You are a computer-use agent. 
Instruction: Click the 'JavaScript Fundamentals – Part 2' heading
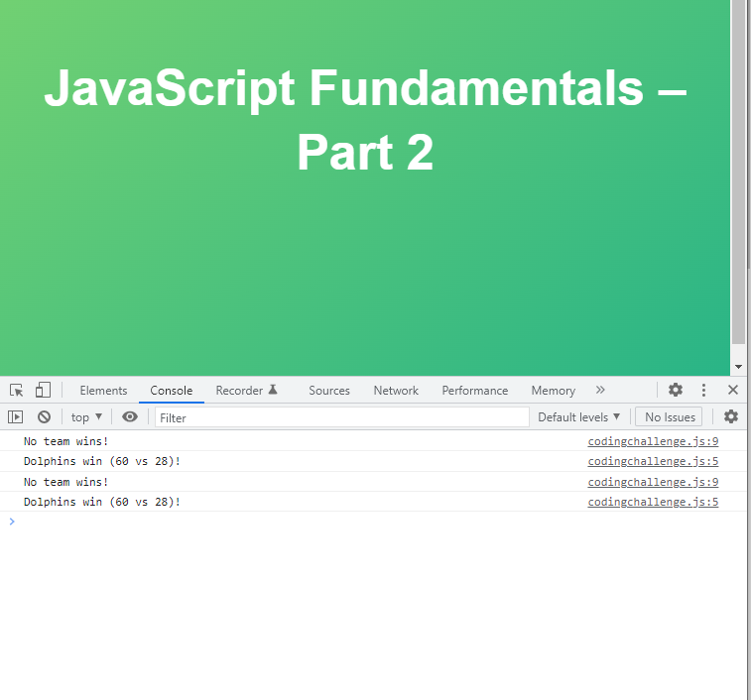(x=365, y=120)
